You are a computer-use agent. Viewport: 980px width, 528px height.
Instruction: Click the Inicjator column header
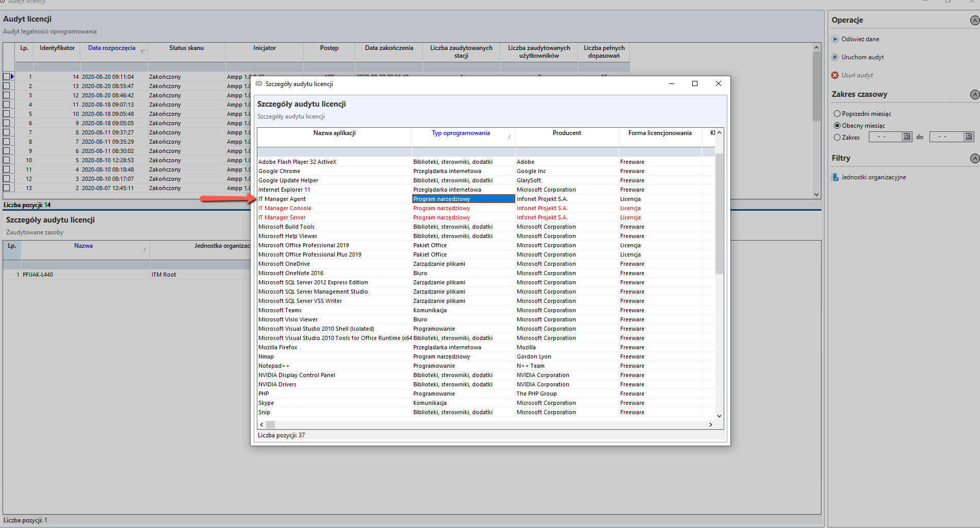coord(265,48)
